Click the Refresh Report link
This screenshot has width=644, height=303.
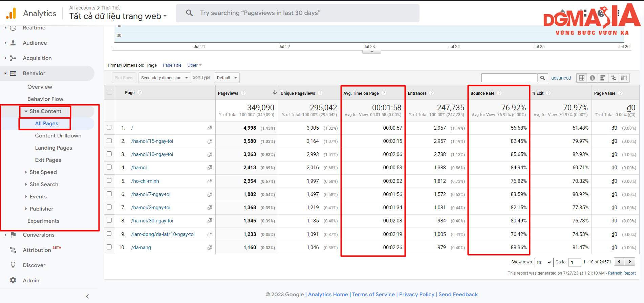click(622, 273)
